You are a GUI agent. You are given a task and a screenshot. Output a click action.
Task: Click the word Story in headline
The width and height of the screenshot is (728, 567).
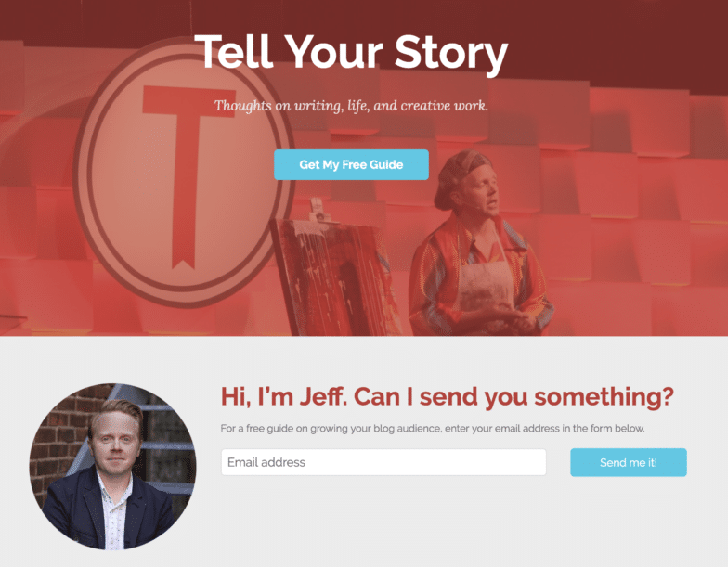tap(451, 54)
